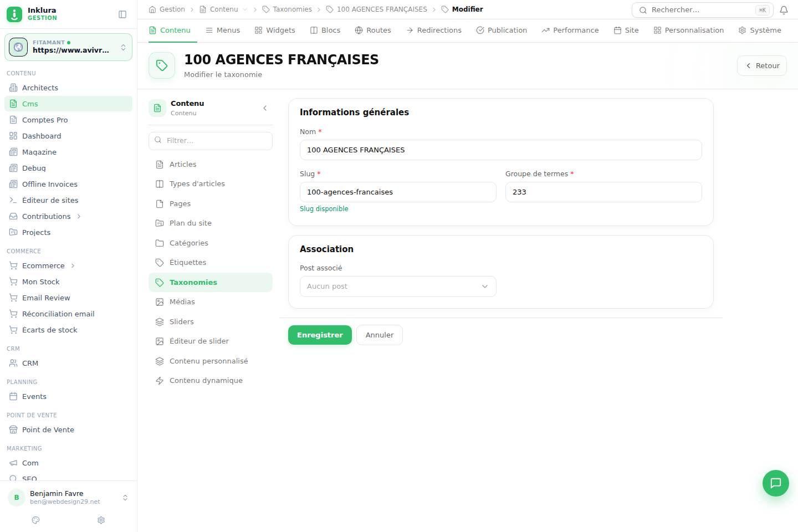Expand the Contributions submenu arrow
798x532 pixels.
[x=79, y=216]
